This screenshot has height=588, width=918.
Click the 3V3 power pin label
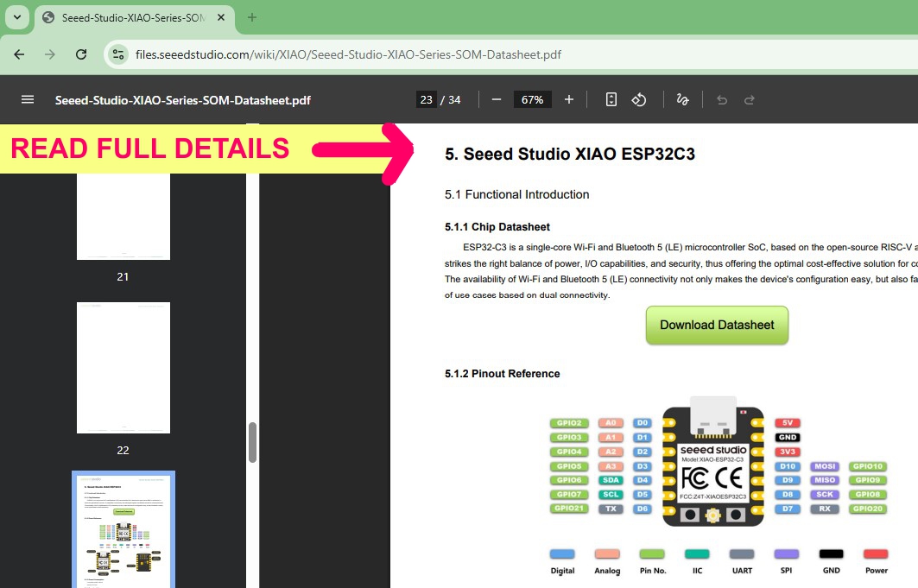click(x=788, y=452)
